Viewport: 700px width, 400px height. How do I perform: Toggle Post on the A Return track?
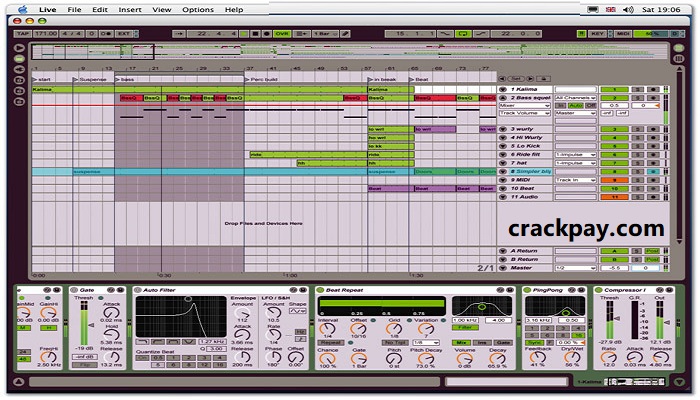[x=652, y=251]
